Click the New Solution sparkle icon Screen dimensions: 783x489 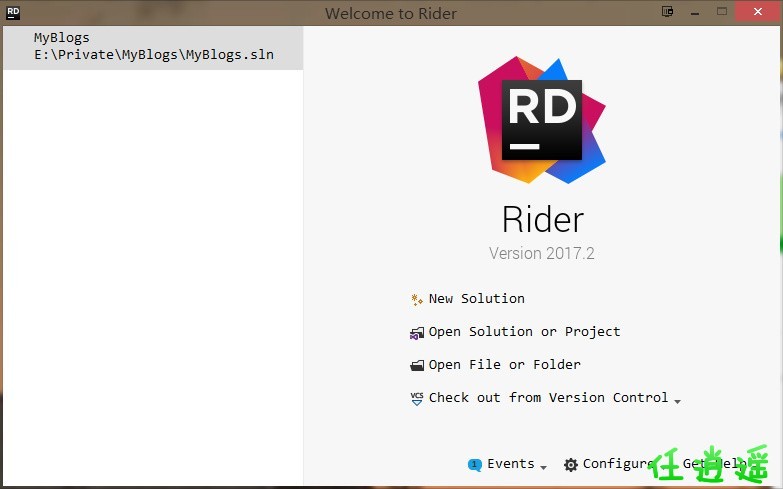pyautogui.click(x=416, y=300)
